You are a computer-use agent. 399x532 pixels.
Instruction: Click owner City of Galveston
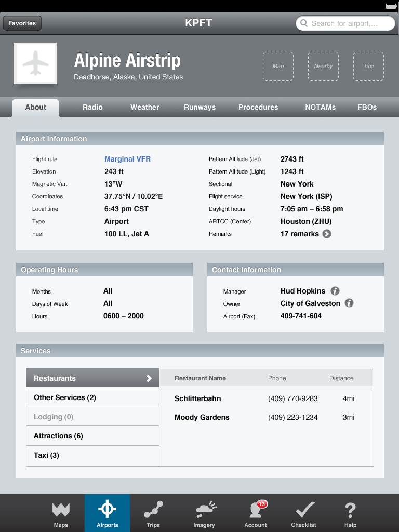coord(310,303)
